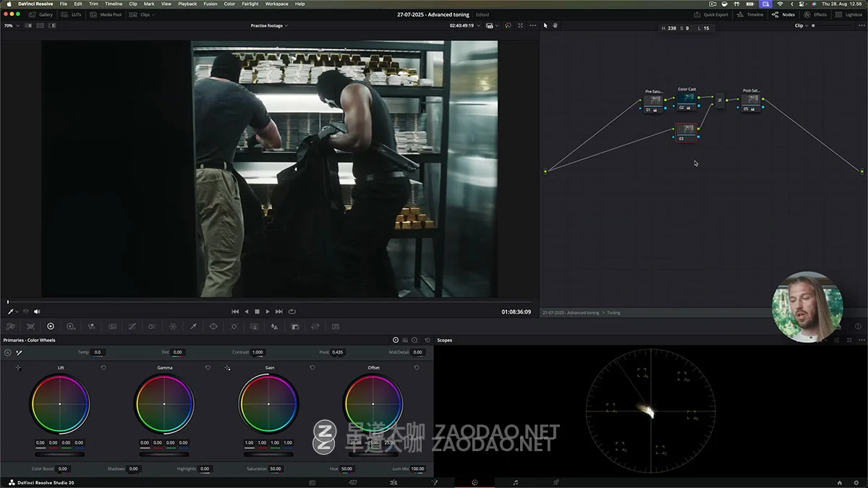Open the Tracker palette icon
This screenshot has width=868, height=488.
point(234,327)
